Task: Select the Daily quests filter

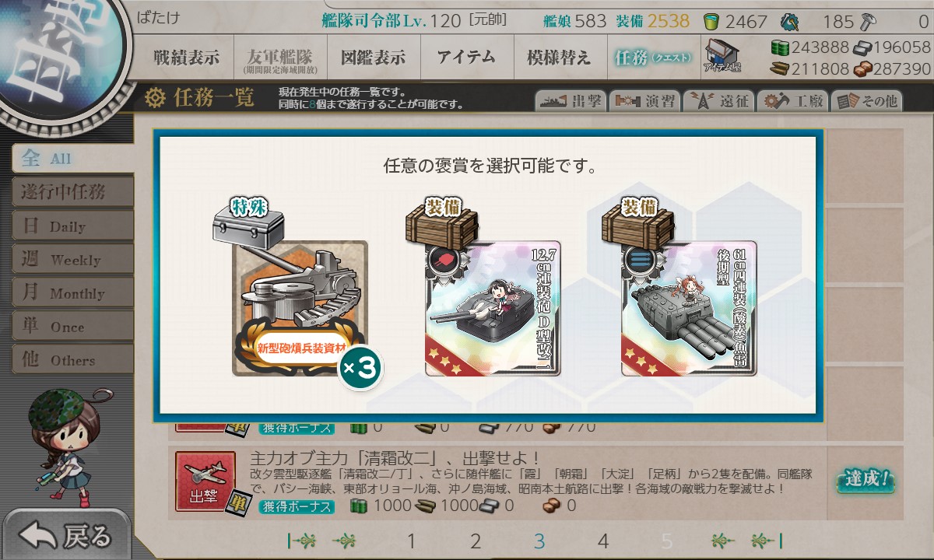Action: pyautogui.click(x=72, y=226)
